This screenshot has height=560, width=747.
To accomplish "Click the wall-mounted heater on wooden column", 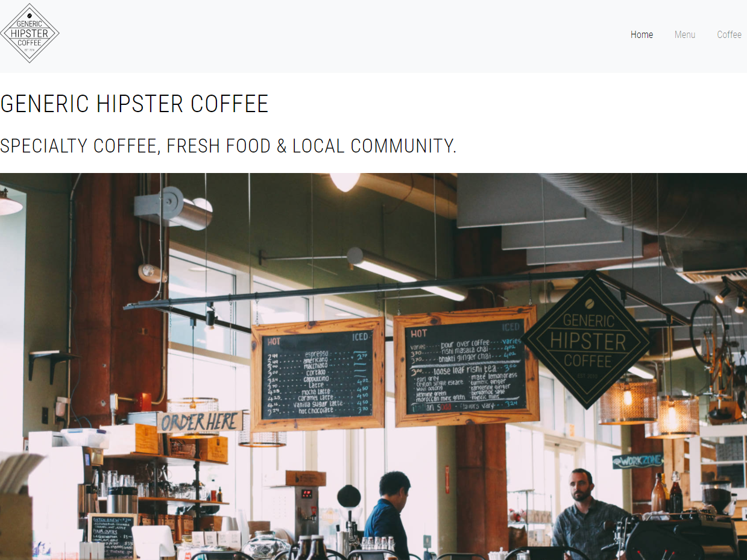I will pyautogui.click(x=173, y=208).
